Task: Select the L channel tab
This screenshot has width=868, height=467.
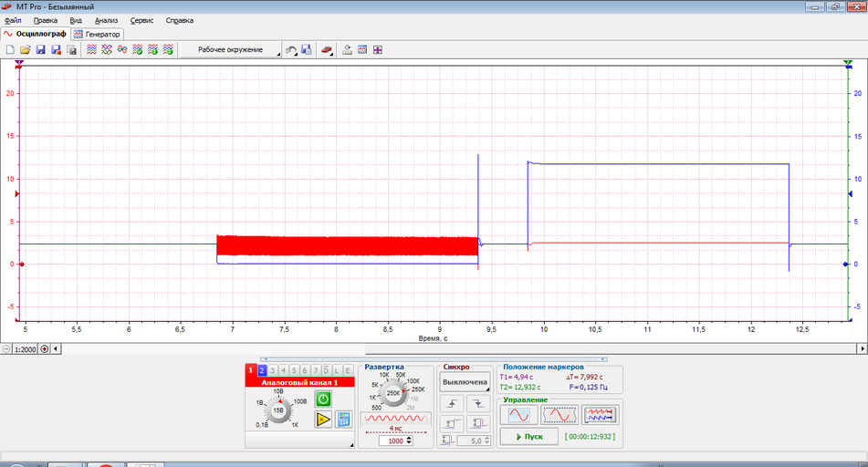Action: pos(337,370)
